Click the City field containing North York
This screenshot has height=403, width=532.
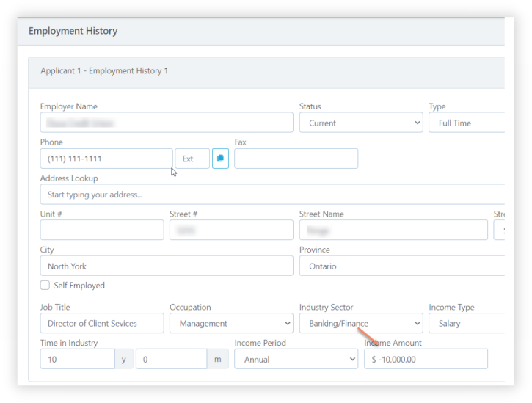pos(167,266)
